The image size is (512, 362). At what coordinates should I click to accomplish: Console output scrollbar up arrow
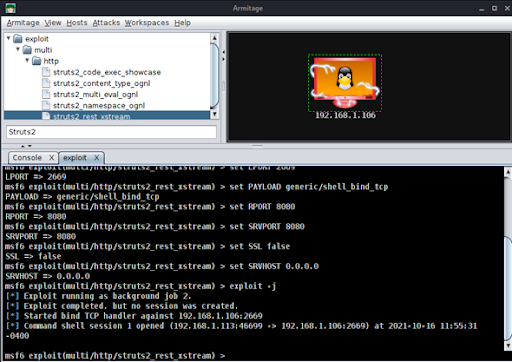(508, 172)
